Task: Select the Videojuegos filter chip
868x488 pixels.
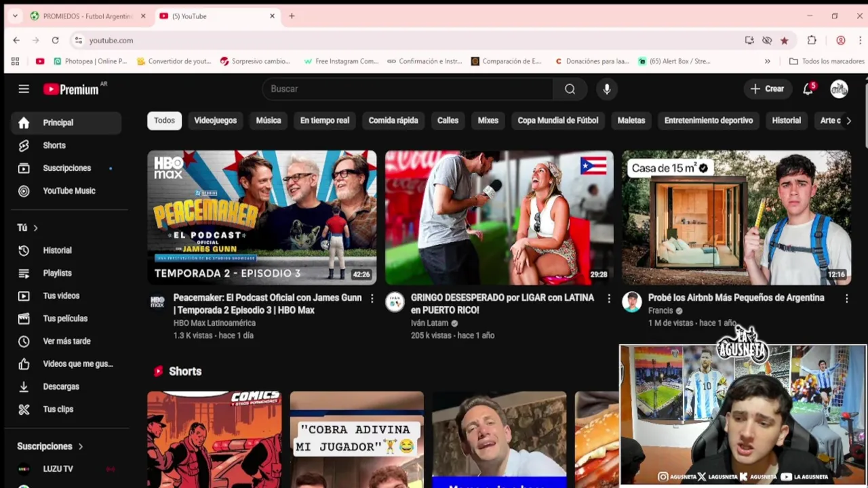Action: tap(215, 121)
